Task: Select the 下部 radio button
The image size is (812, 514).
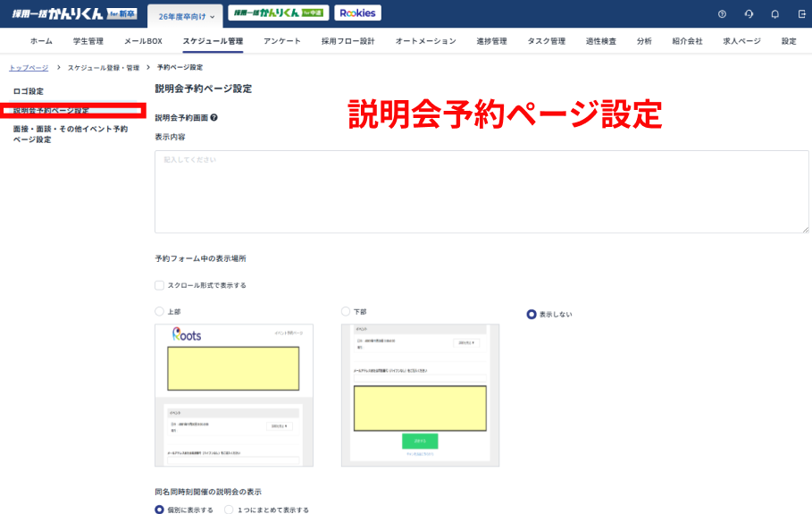Action: point(346,311)
